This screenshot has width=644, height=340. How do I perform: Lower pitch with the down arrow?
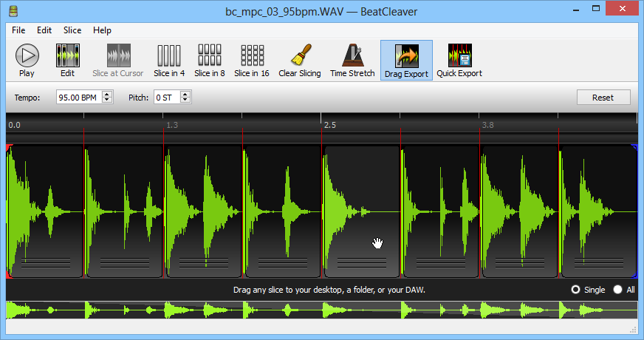(185, 101)
